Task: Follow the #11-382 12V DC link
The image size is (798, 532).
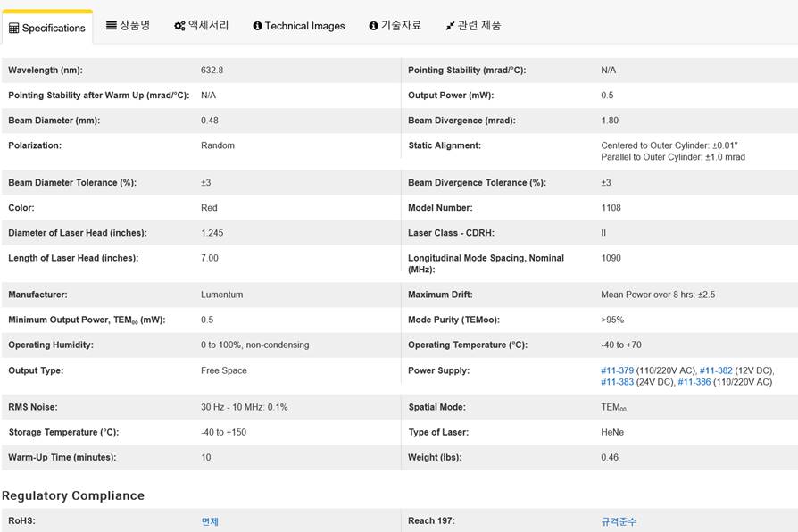Action: click(716, 370)
